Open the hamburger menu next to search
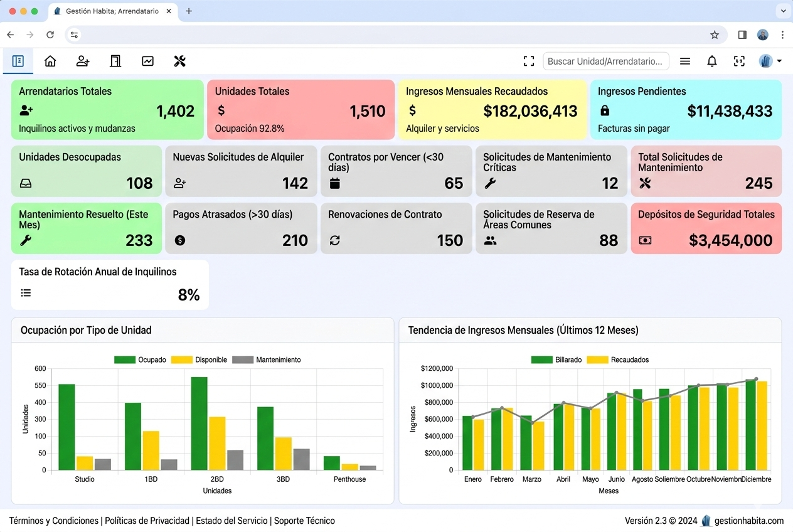The image size is (793, 532). (685, 61)
